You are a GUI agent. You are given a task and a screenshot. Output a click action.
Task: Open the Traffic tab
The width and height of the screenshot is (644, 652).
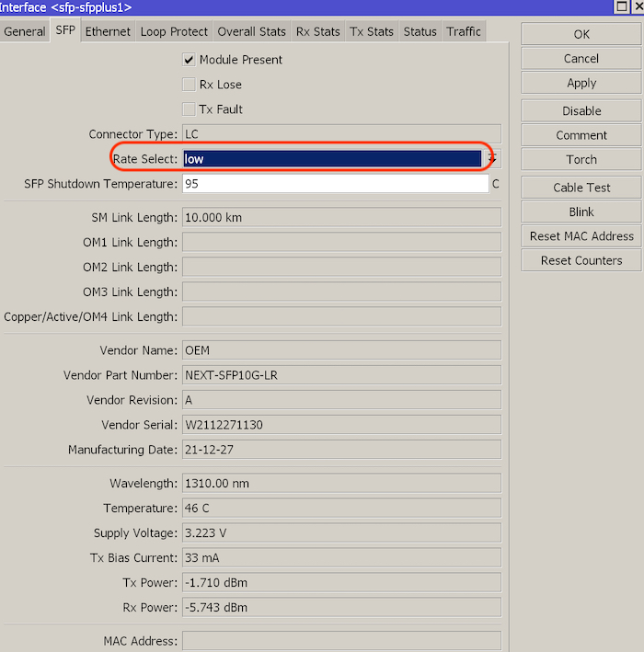pos(464,31)
